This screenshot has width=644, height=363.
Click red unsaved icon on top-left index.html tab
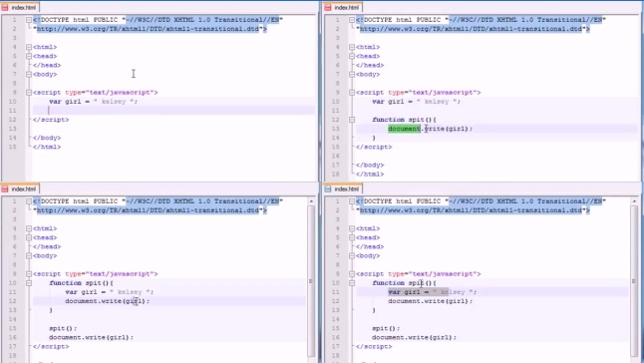pos(5,7)
